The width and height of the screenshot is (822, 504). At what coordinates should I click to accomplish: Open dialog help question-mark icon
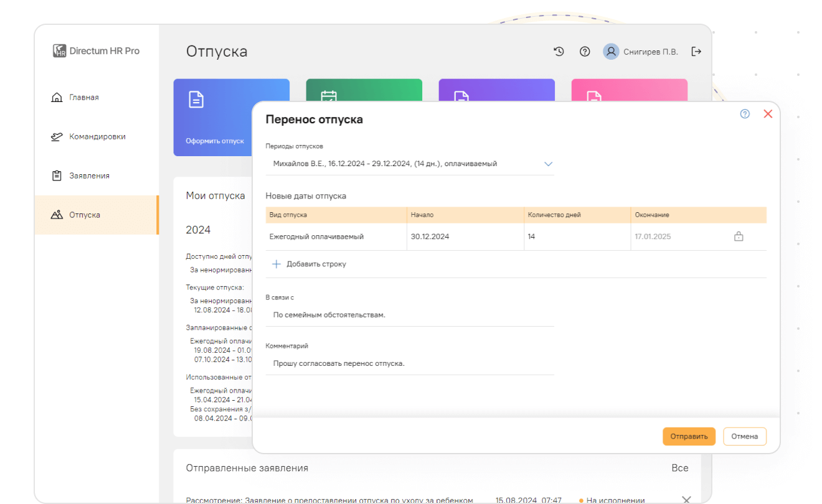point(745,114)
